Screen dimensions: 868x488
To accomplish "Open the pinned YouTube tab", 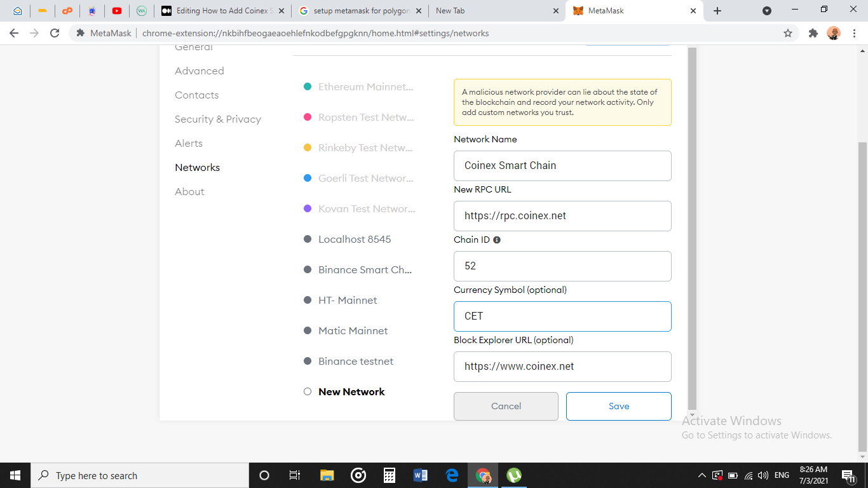I will pos(117,11).
